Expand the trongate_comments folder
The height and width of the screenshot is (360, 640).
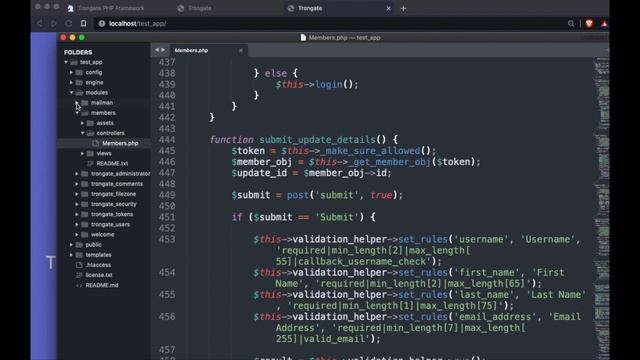pyautogui.click(x=77, y=184)
